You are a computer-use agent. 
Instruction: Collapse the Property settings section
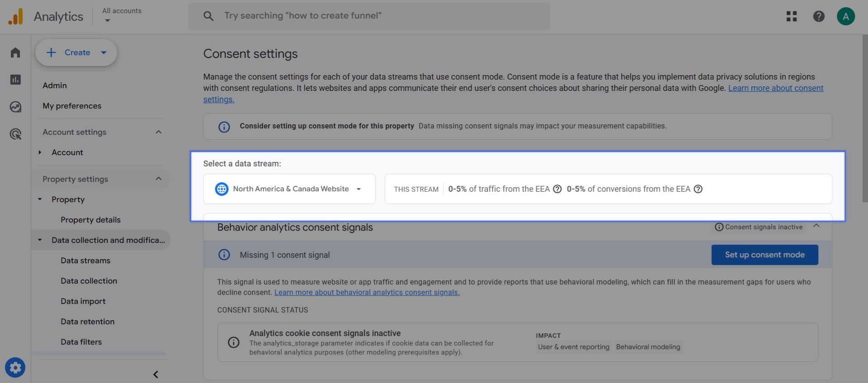(158, 179)
